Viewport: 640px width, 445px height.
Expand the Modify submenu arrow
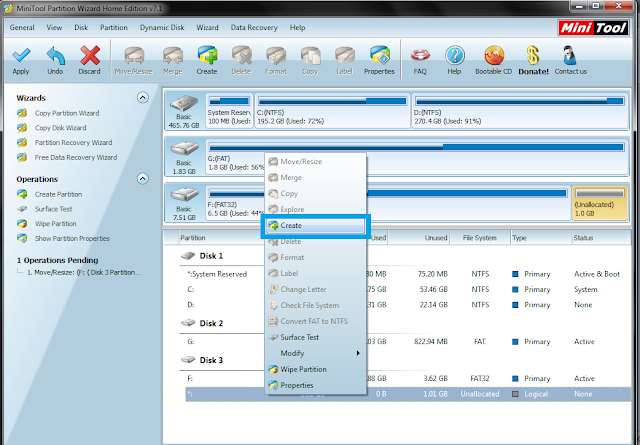(x=358, y=353)
